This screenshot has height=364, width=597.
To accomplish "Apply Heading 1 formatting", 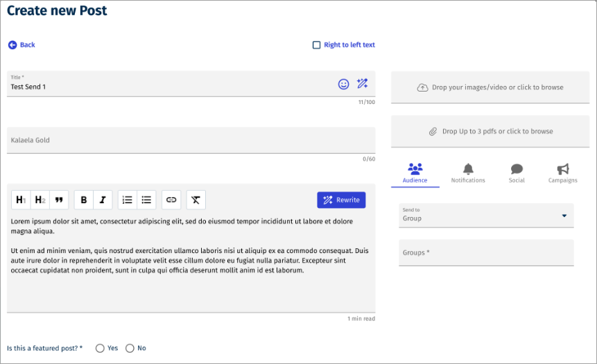I will 21,200.
